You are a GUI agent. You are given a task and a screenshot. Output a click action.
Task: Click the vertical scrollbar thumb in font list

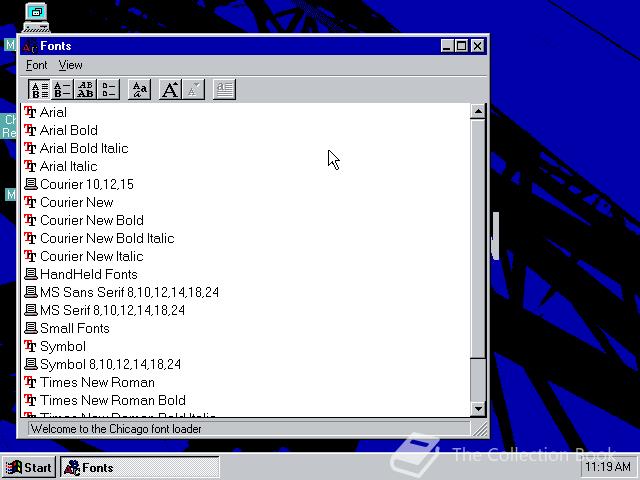pos(478,239)
